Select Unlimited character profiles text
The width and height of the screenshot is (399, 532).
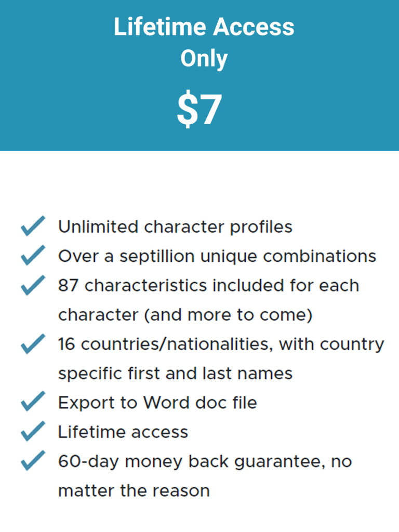175,227
